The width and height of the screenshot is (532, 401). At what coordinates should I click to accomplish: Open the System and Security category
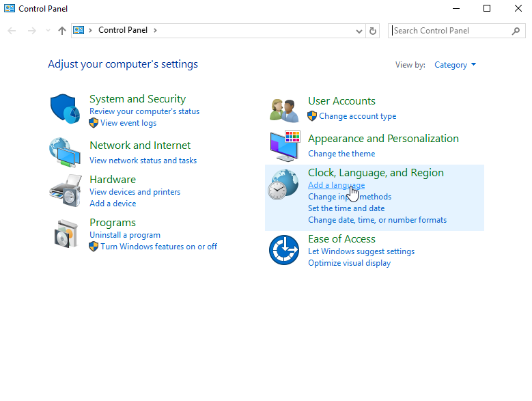point(137,99)
